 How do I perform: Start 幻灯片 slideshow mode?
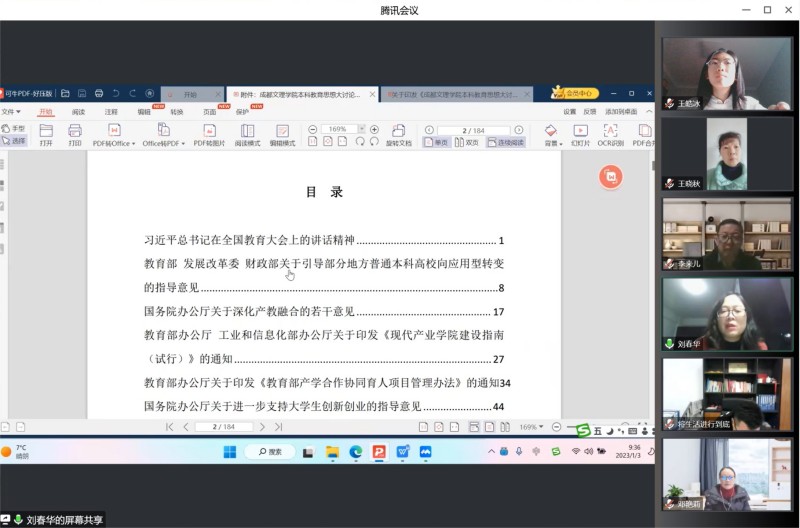(580, 131)
